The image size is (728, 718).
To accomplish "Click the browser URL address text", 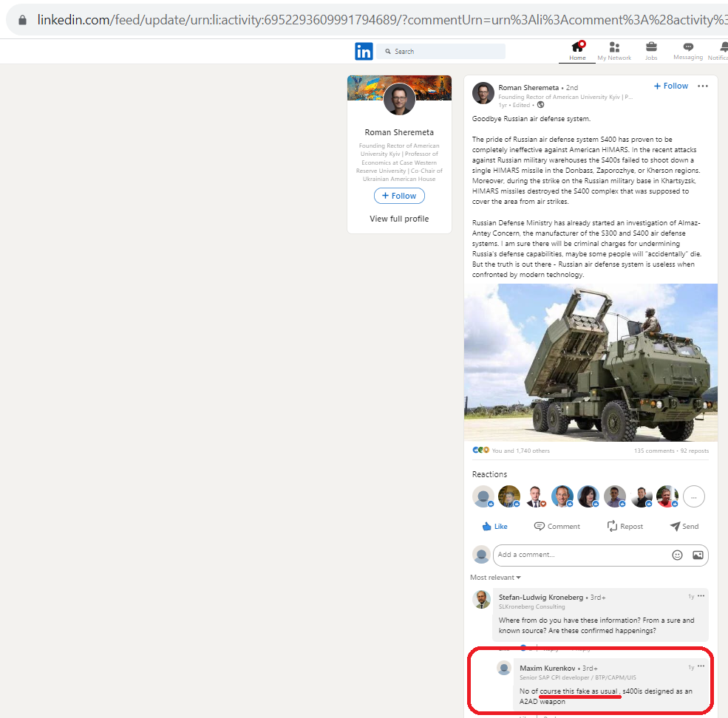I will [x=382, y=20].
